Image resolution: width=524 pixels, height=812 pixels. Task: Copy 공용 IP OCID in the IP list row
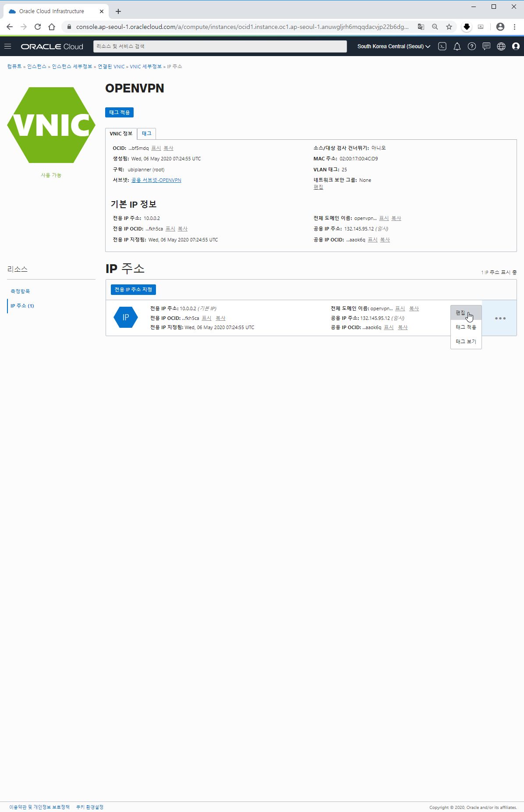pos(403,327)
